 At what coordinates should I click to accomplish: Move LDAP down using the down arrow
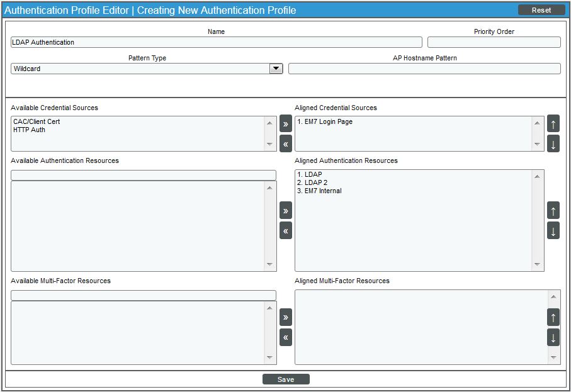pyautogui.click(x=553, y=230)
